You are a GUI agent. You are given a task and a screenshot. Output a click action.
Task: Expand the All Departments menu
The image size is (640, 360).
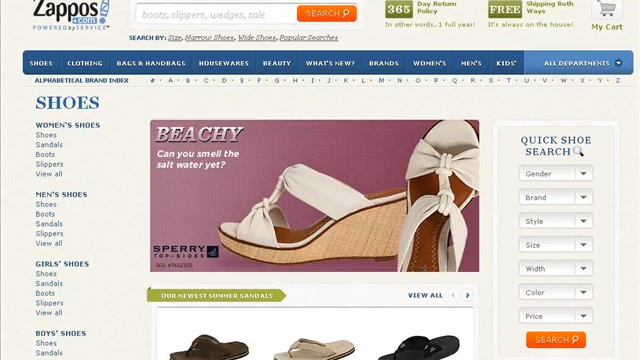click(x=578, y=63)
